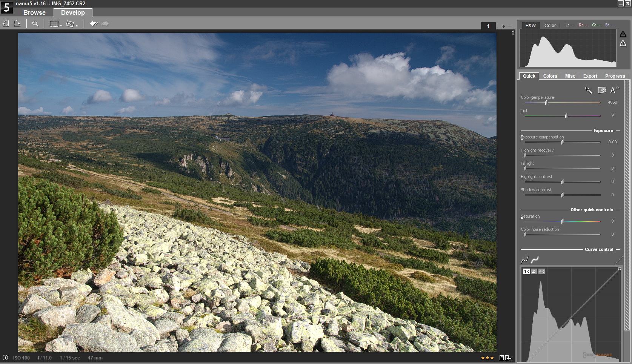Switch to the Browse tab
Viewport: 632px width, 364px height.
[x=34, y=12]
